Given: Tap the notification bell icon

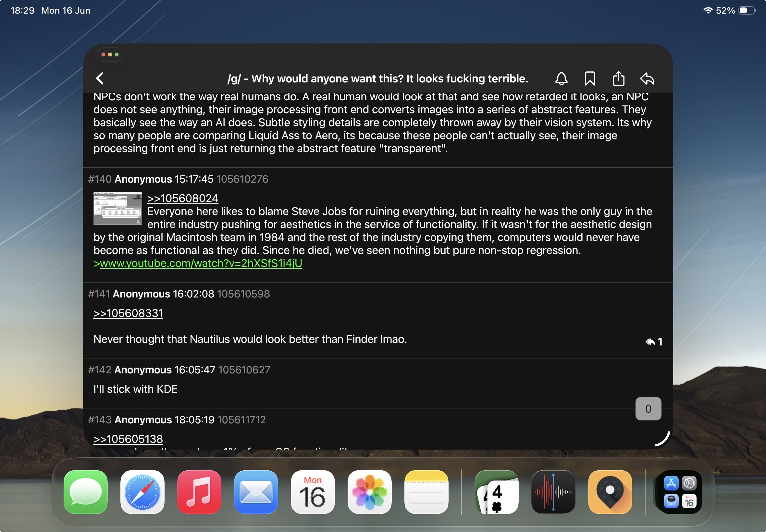Looking at the screenshot, I should point(561,79).
